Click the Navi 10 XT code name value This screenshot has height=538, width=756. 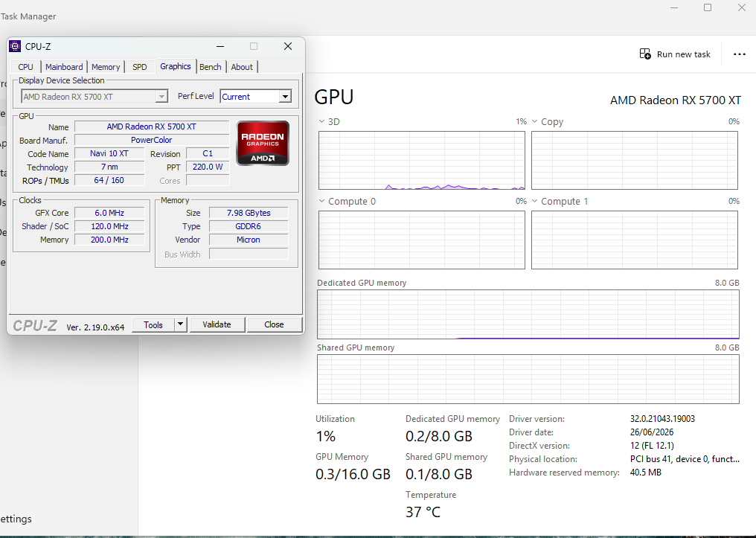pos(109,154)
